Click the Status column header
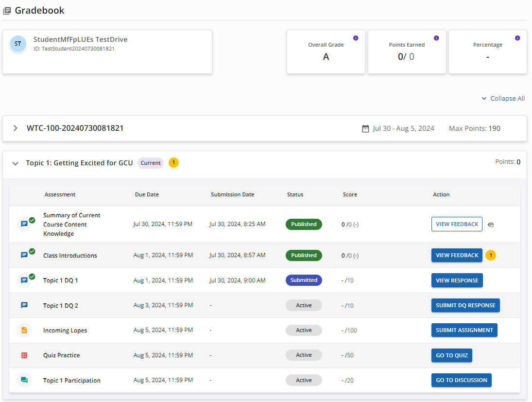 295,194
